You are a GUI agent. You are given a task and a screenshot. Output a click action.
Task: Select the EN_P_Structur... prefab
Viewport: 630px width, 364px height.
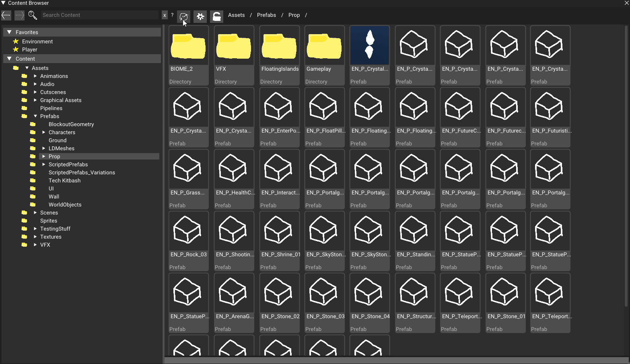[415, 303]
